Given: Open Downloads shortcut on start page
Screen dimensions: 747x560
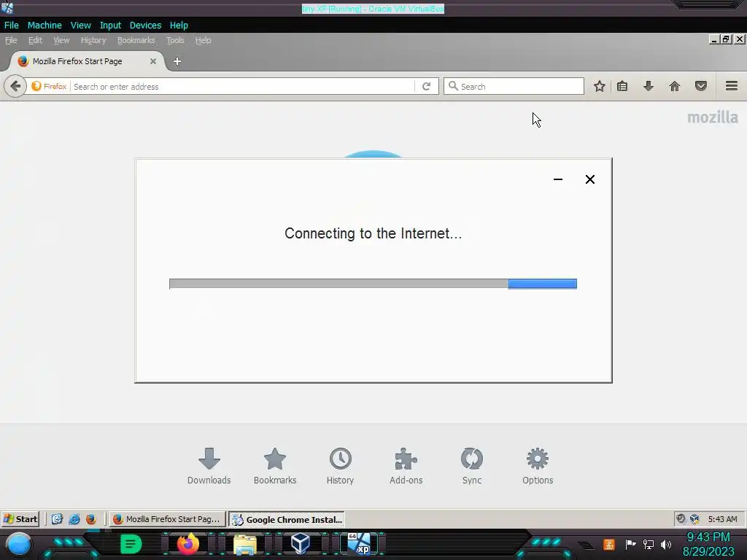Looking at the screenshot, I should pyautogui.click(x=209, y=466).
